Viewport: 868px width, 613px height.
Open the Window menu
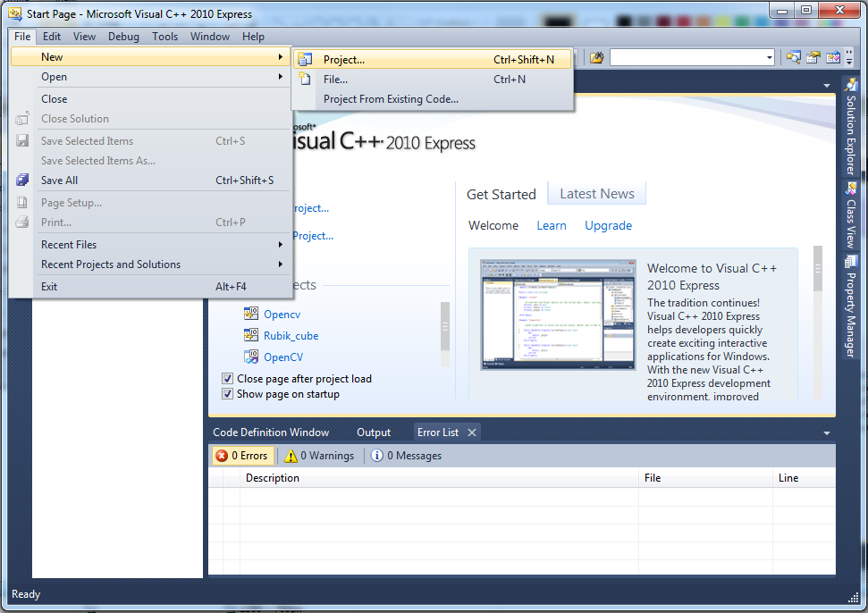tap(210, 37)
